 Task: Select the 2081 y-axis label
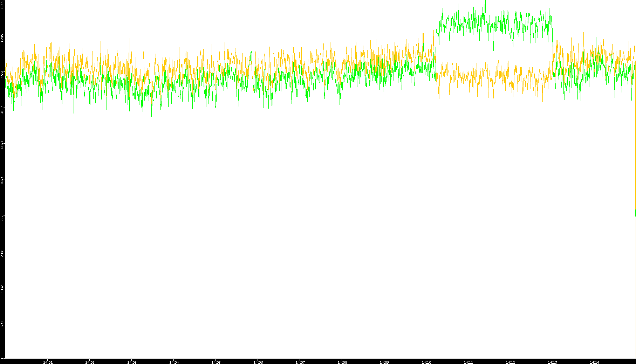(x=2, y=252)
